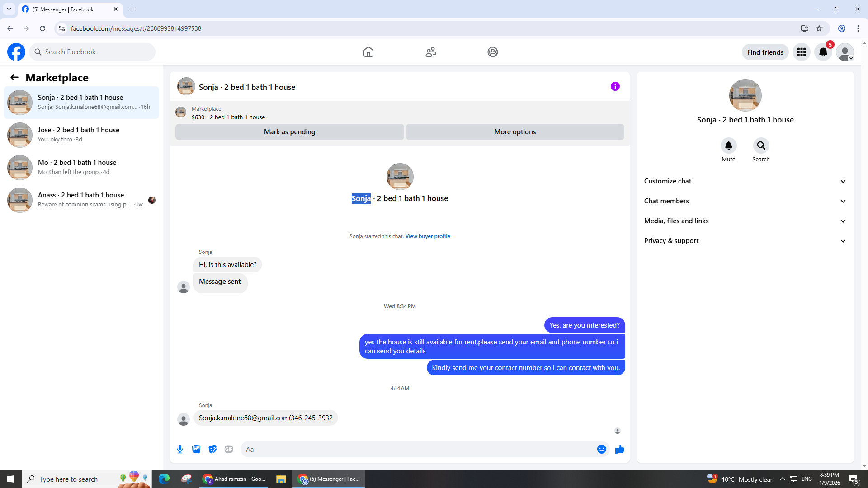Expand the Chat members section
The height and width of the screenshot is (488, 868).
tap(745, 201)
